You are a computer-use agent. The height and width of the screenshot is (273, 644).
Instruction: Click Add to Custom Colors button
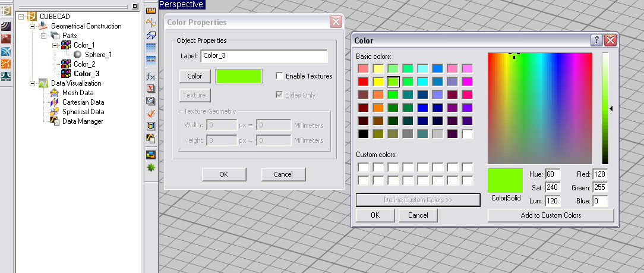(x=551, y=215)
